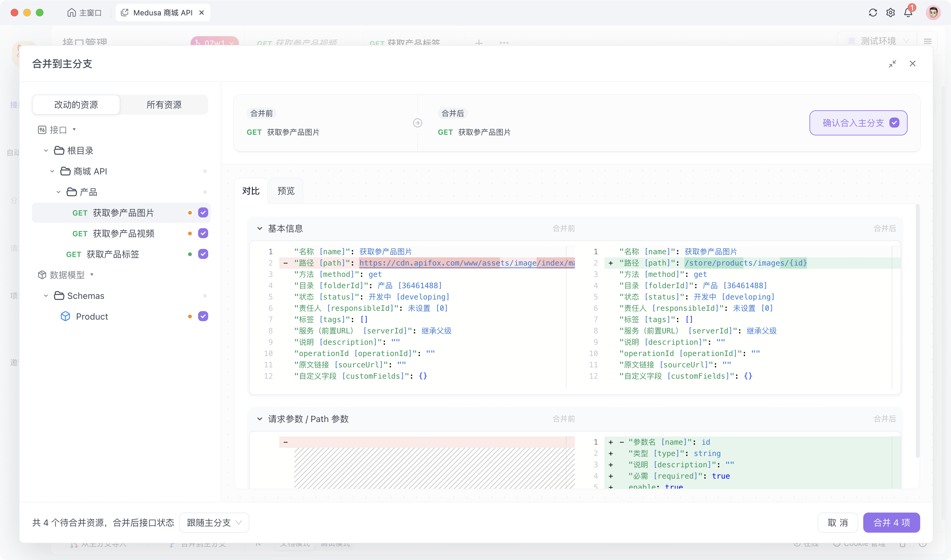Click the Product schema icon in tree

point(65,316)
